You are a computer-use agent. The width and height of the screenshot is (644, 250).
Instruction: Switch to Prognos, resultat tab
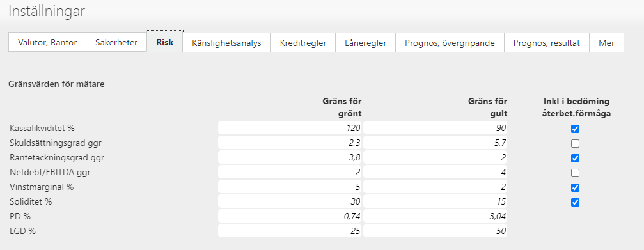pos(547,43)
